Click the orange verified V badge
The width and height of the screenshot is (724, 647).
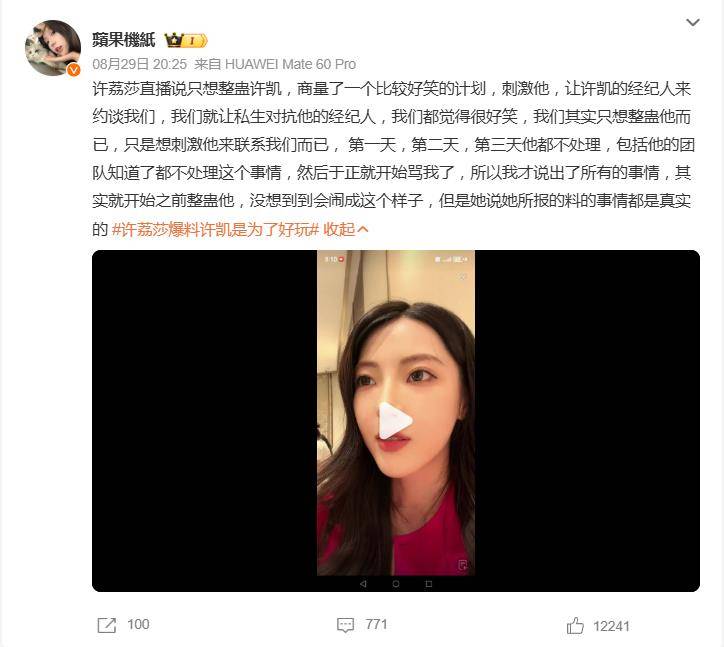[74, 70]
